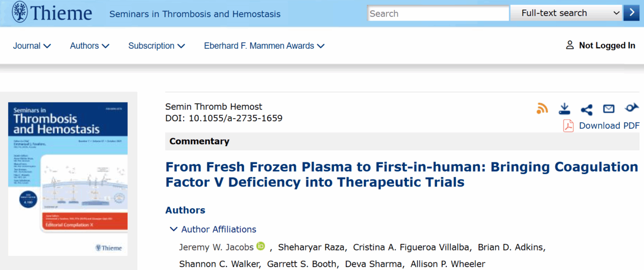
Task: Expand the Subscription menu
Action: pos(156,46)
